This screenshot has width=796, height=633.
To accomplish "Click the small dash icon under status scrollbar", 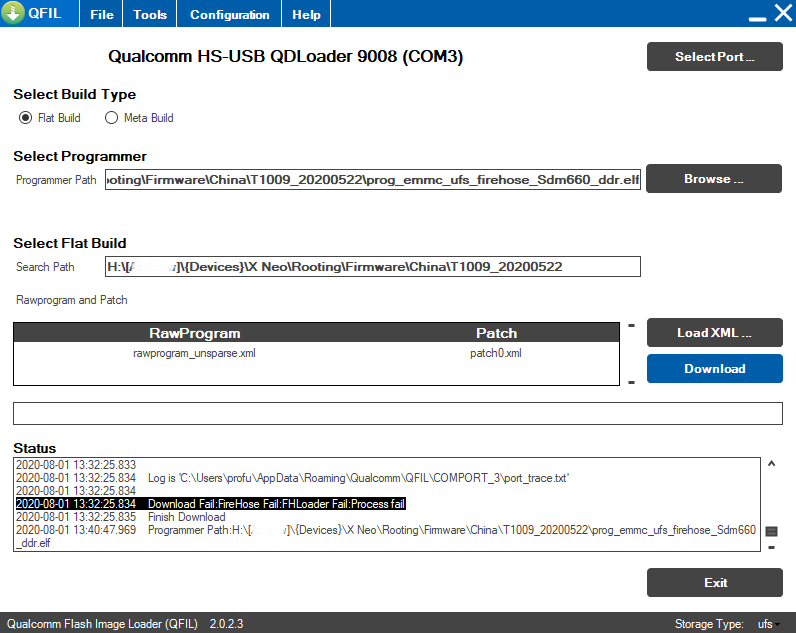I will pos(771,547).
